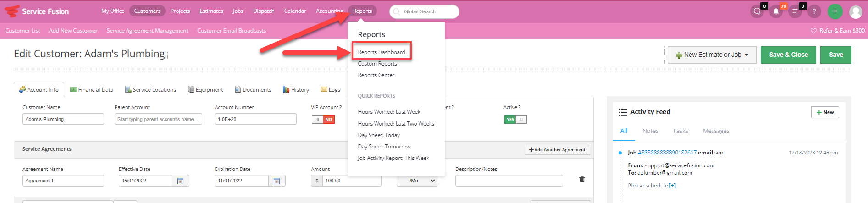Click the green Save button

coord(836,55)
